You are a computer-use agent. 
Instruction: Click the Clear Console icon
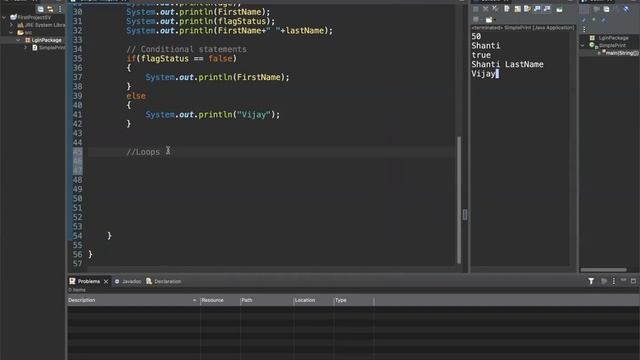point(507,9)
